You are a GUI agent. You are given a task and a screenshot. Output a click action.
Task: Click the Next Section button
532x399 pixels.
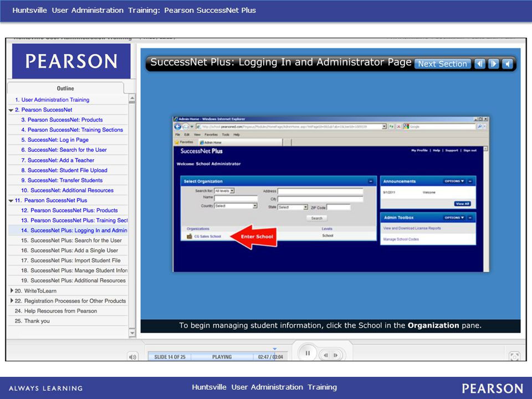pos(442,64)
